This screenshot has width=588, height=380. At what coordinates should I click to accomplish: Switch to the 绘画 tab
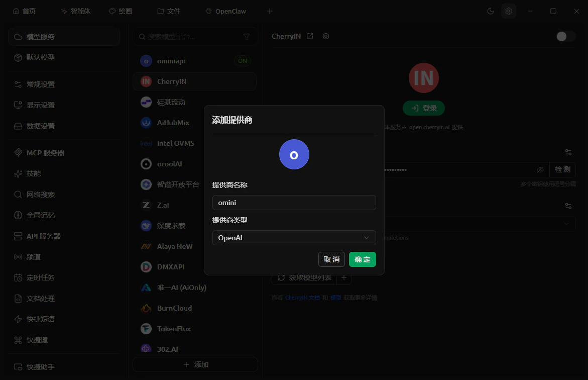(121, 11)
